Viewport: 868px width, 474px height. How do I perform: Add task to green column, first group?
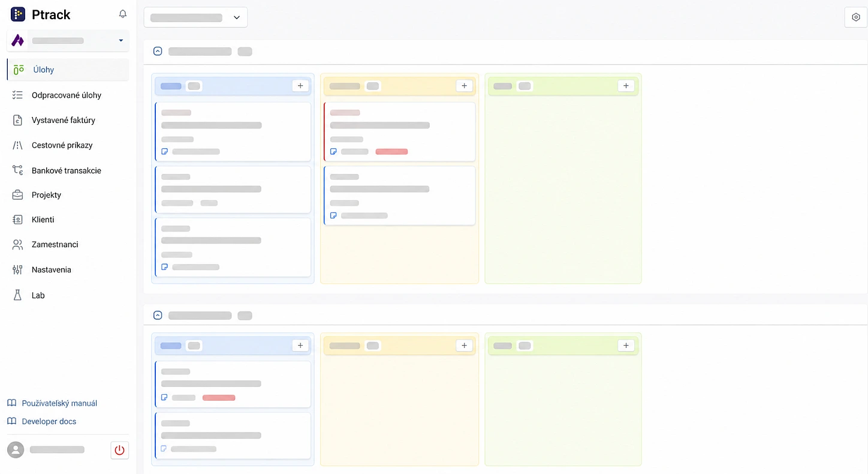626,86
